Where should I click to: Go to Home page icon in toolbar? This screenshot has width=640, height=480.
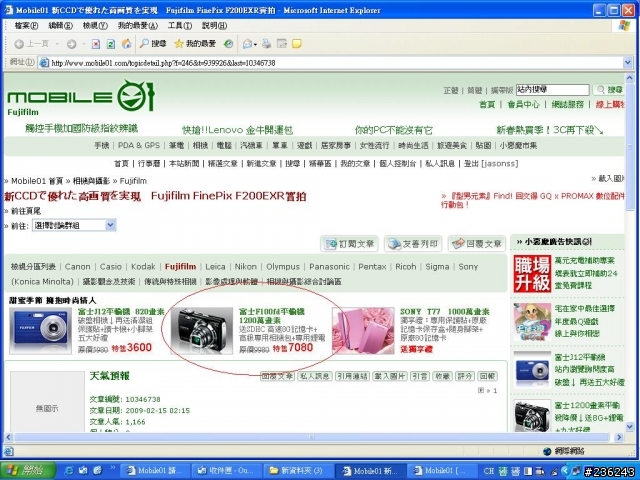pos(127,44)
